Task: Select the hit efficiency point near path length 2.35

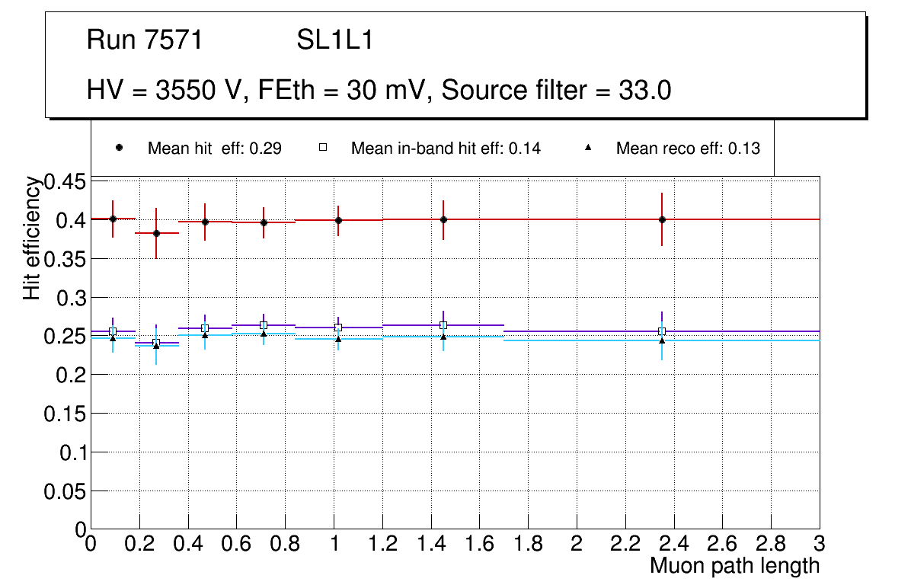Action: tap(663, 219)
